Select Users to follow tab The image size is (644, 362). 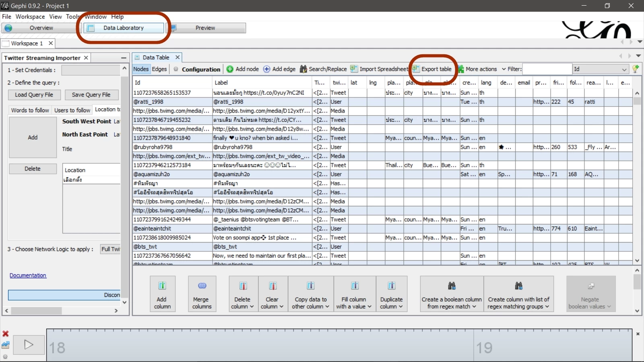pos(72,110)
